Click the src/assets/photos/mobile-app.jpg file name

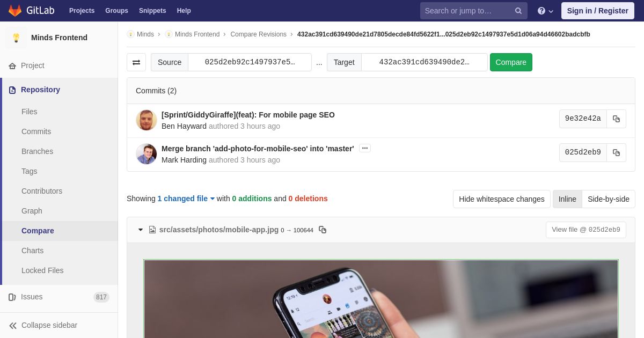[219, 230]
